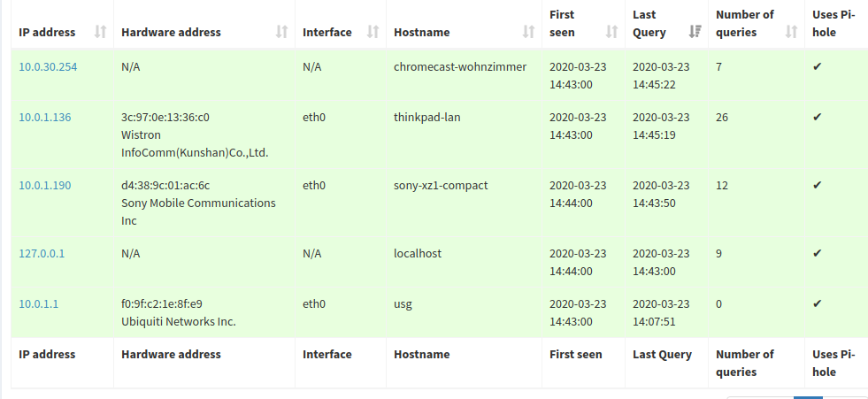Sort by Number of queries icon
The image size is (868, 399).
[792, 32]
